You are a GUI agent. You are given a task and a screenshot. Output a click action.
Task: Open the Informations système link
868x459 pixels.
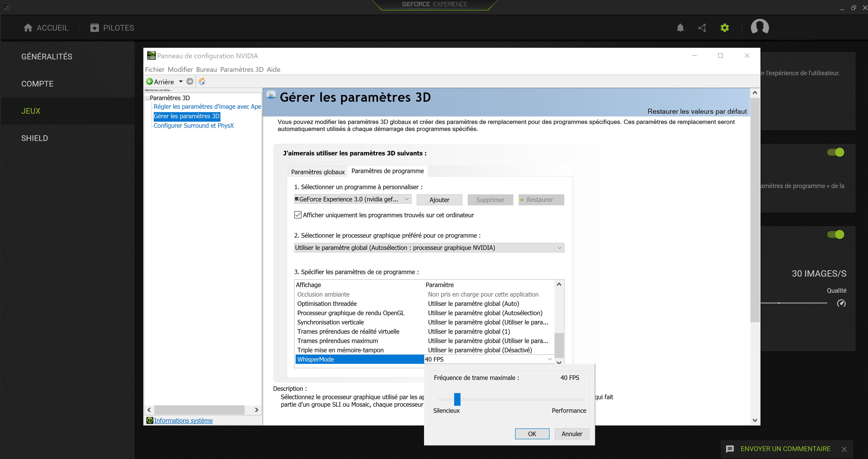[x=183, y=420]
